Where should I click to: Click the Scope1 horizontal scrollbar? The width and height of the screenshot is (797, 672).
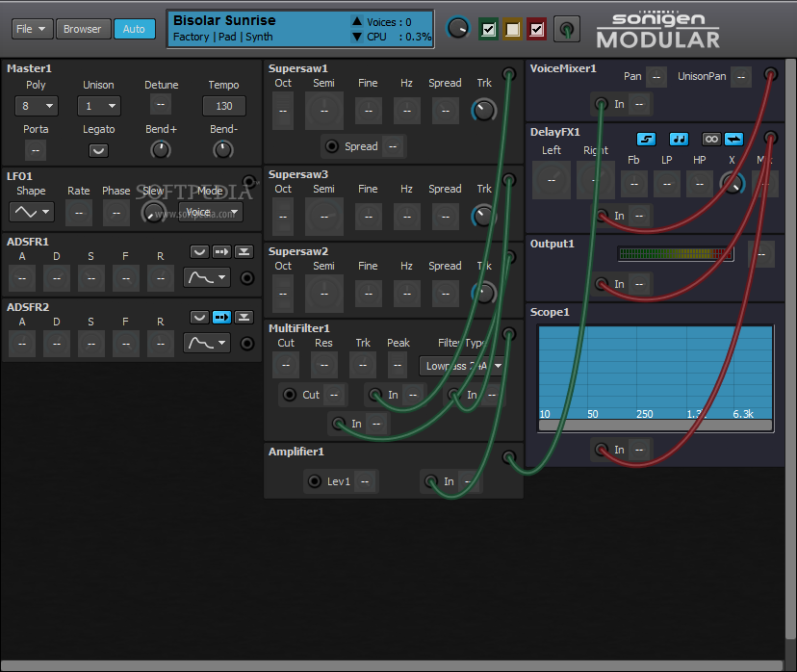(x=656, y=426)
